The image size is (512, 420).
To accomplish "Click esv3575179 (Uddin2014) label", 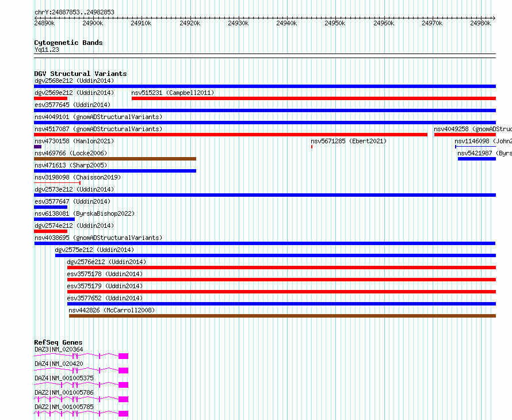I will click(105, 286).
